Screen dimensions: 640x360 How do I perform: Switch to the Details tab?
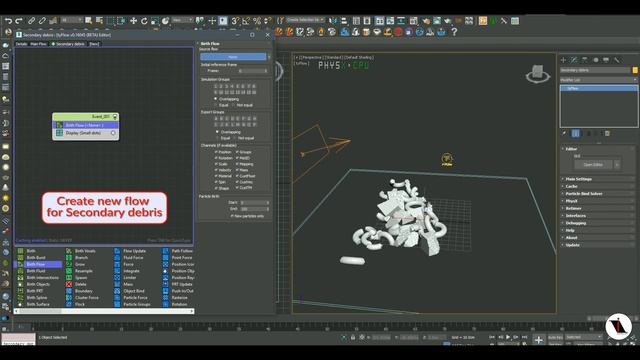click(22, 44)
